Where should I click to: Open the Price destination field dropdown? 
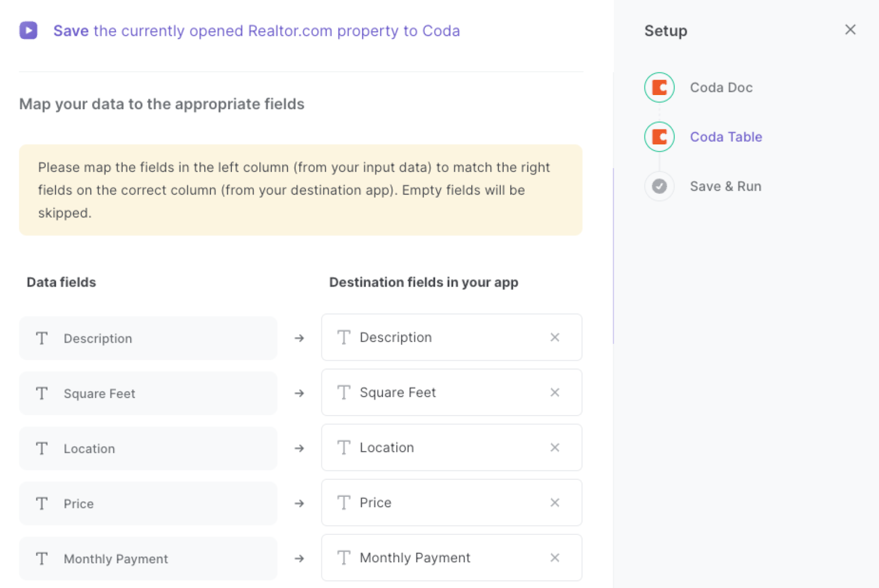[x=452, y=502]
